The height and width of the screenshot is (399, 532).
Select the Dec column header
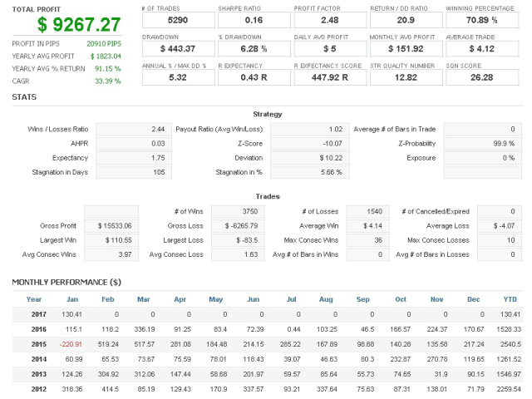pos(473,299)
